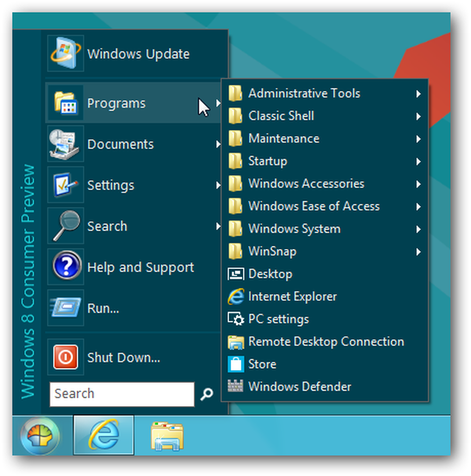The height and width of the screenshot is (476, 471).
Task: Expand the Documents submenu arrow
Action: 218,144
